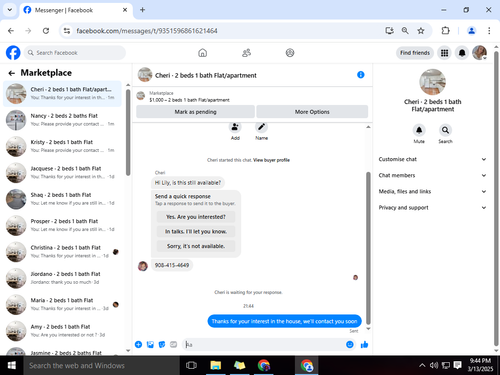Click the install app icon in address bar
Viewport: 500px width, 375px height.
(x=389, y=31)
